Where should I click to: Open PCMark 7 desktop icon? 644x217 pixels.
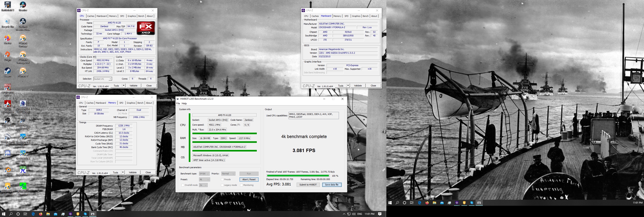point(23,72)
